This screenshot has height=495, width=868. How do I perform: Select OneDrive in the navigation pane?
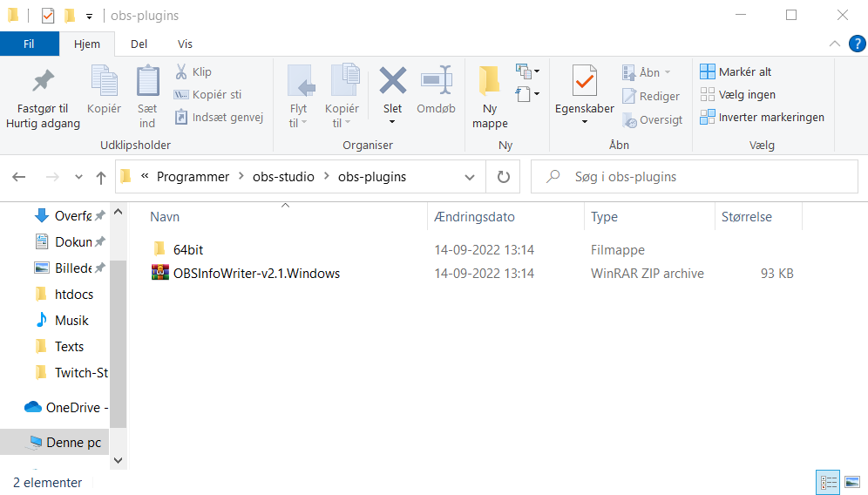(x=66, y=408)
